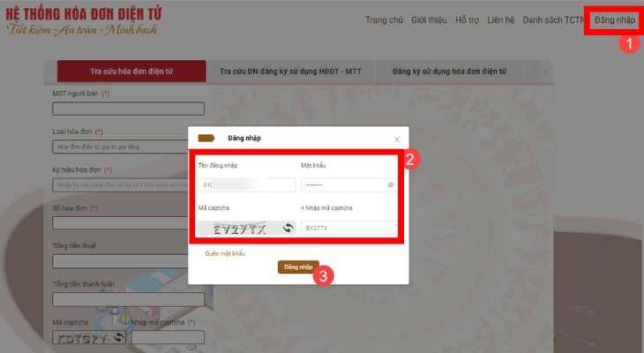Click the brown tag icon beside Đăng nhập title

tap(206, 138)
